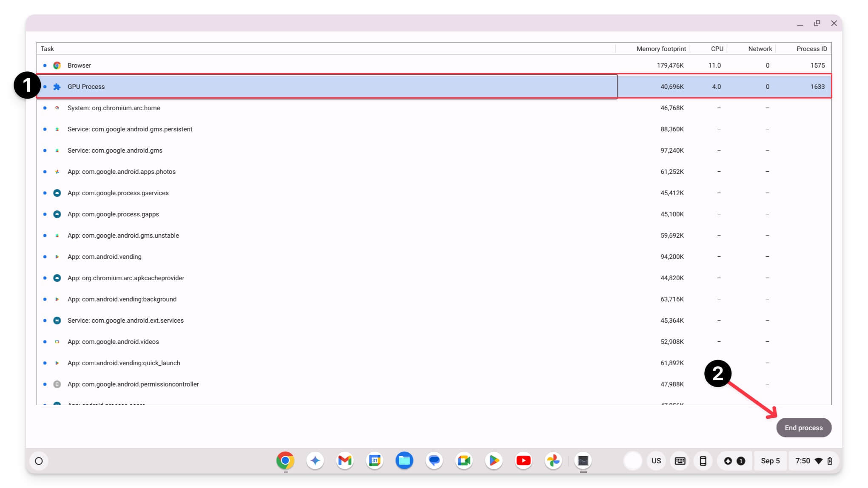Sort by the Task column header

[326, 48]
